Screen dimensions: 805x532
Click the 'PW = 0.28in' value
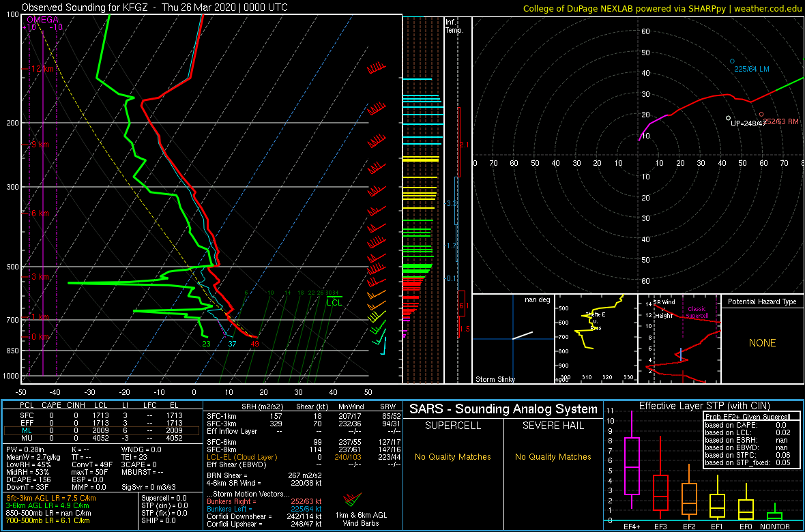tap(26, 450)
